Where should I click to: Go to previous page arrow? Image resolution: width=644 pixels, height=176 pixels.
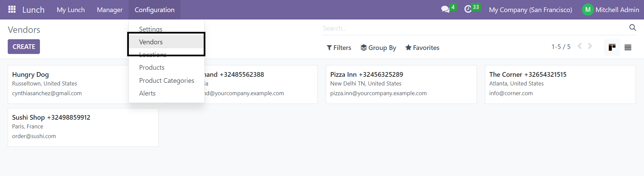pos(580,46)
